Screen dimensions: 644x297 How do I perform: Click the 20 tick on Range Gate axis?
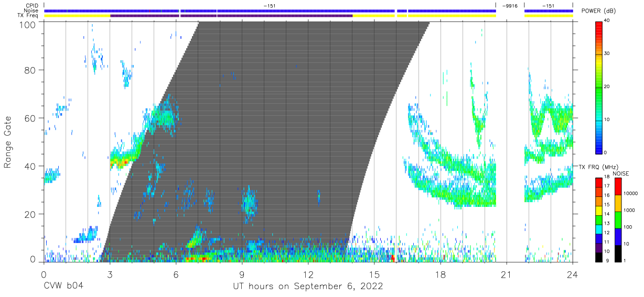point(30,214)
